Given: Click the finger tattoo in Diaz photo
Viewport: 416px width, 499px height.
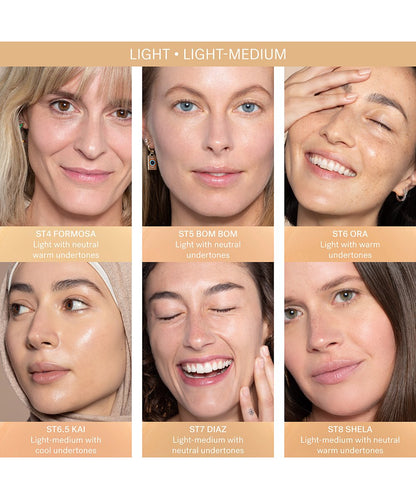Looking at the screenshot, I should click(251, 412).
